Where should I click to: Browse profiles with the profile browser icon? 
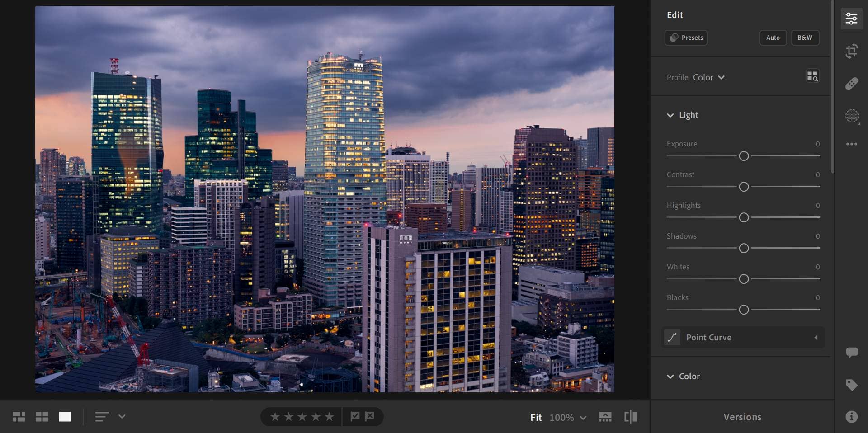point(812,76)
